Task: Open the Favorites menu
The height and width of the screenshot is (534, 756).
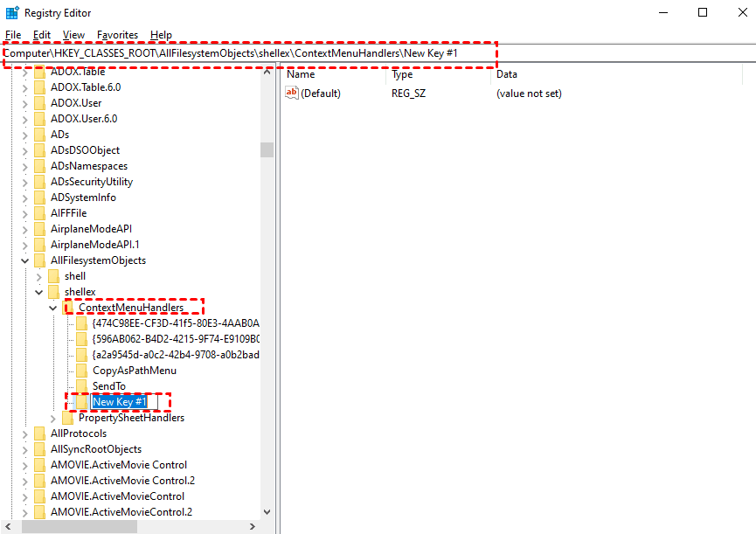Action: click(x=117, y=35)
